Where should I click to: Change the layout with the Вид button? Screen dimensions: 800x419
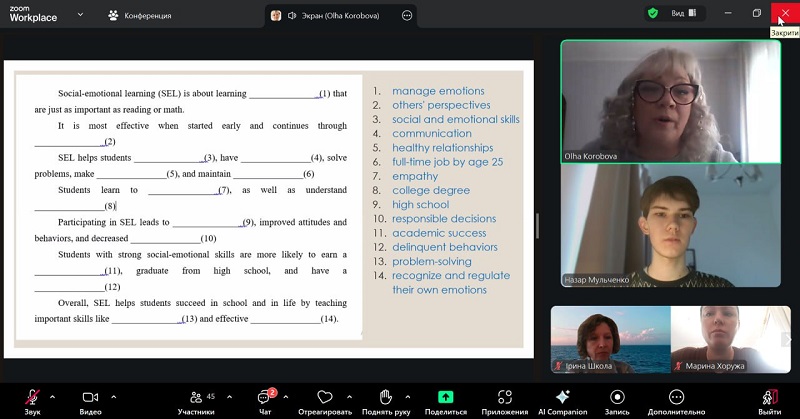684,14
